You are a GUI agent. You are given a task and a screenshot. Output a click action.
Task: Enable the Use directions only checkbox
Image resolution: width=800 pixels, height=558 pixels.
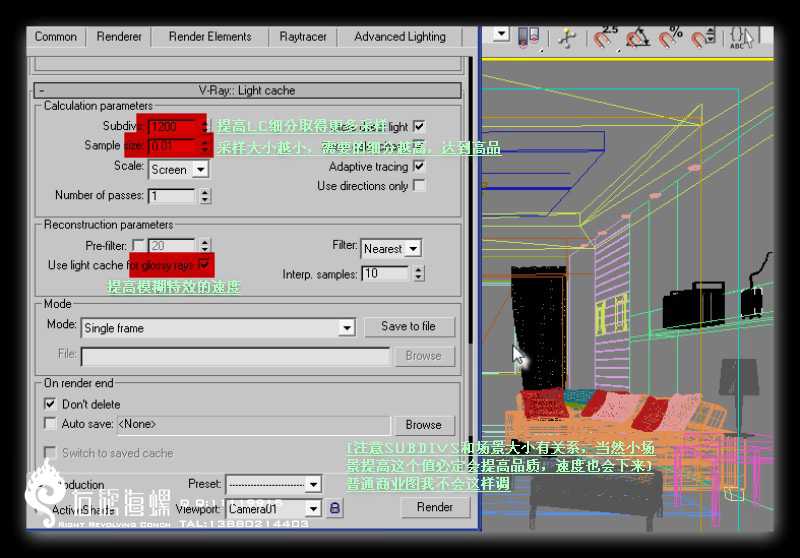coord(419,185)
